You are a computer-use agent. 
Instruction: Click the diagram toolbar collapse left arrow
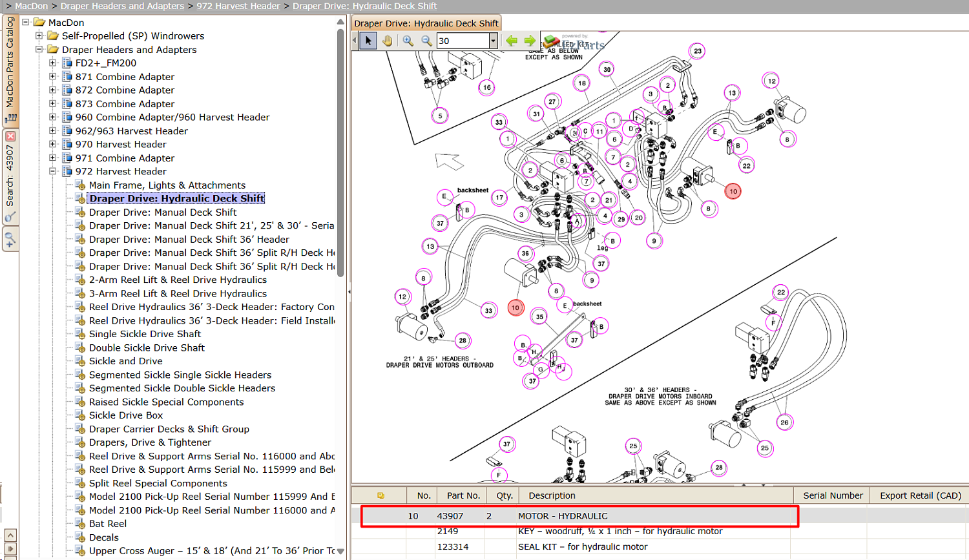click(x=355, y=41)
